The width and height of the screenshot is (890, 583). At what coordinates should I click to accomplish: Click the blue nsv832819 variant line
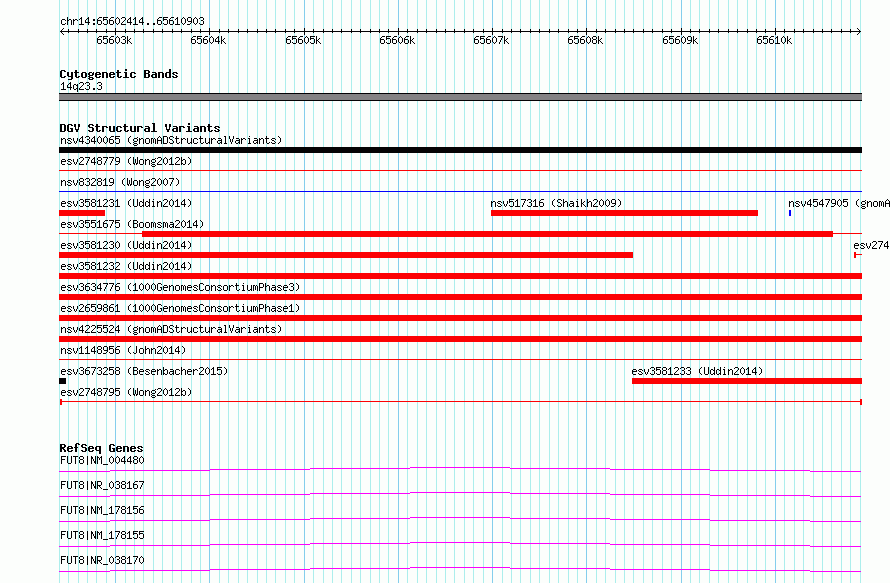coord(460,192)
